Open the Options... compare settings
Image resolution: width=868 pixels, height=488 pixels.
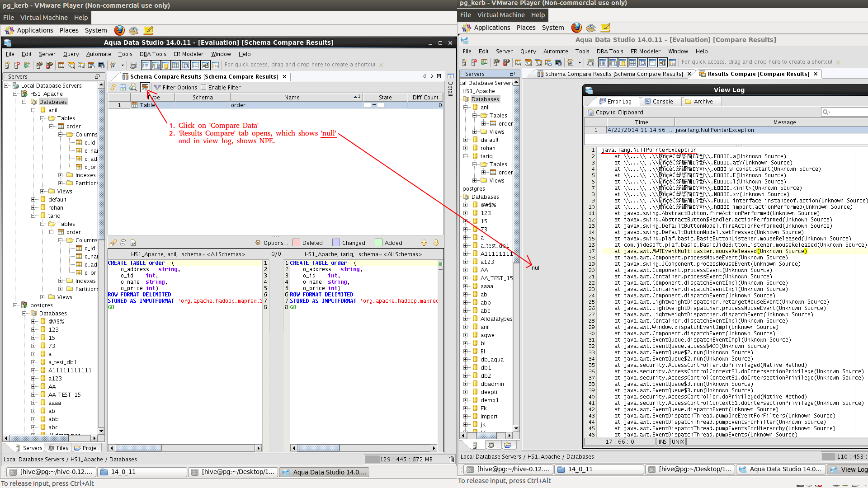point(271,243)
